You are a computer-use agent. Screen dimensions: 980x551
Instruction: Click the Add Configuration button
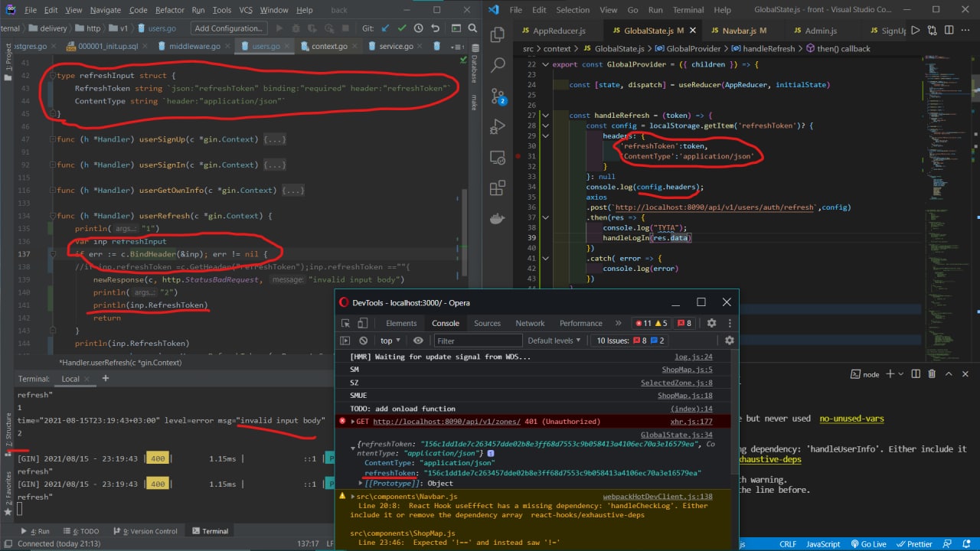pos(228,28)
